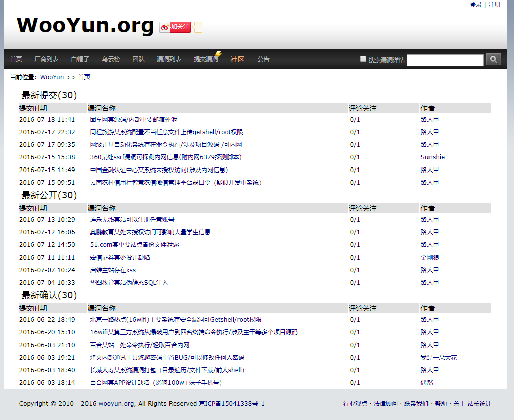This screenshot has width=514, height=420.
Task: Click the wooyun.org footer link
Action: pyautogui.click(x=116, y=403)
